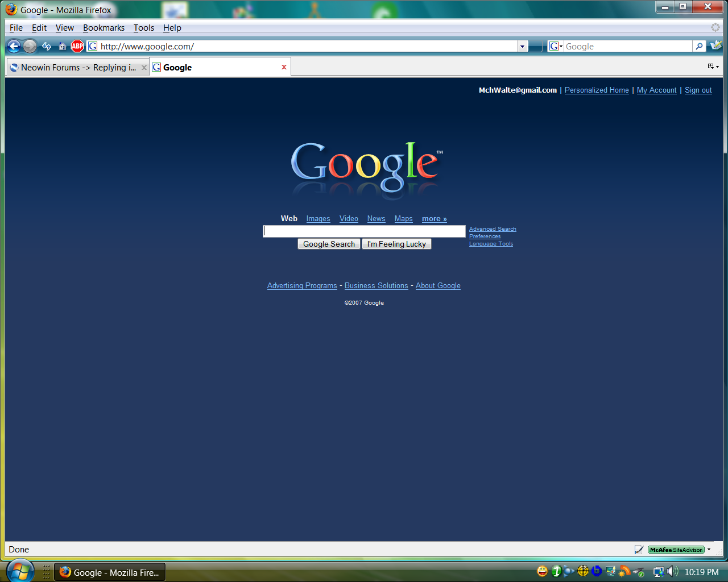Click the Google Search button
This screenshot has height=582, width=728.
(329, 244)
